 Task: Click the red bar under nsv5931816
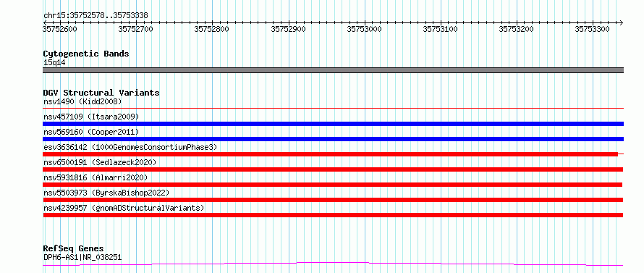(x=333, y=185)
